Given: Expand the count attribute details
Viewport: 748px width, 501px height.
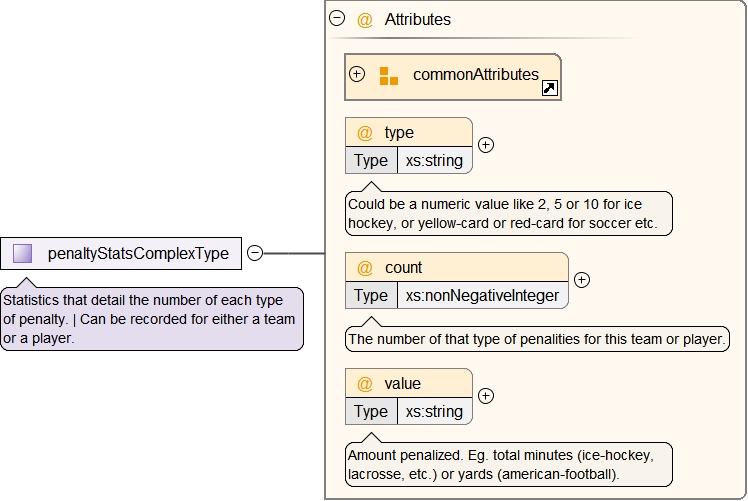Looking at the screenshot, I should (x=582, y=280).
